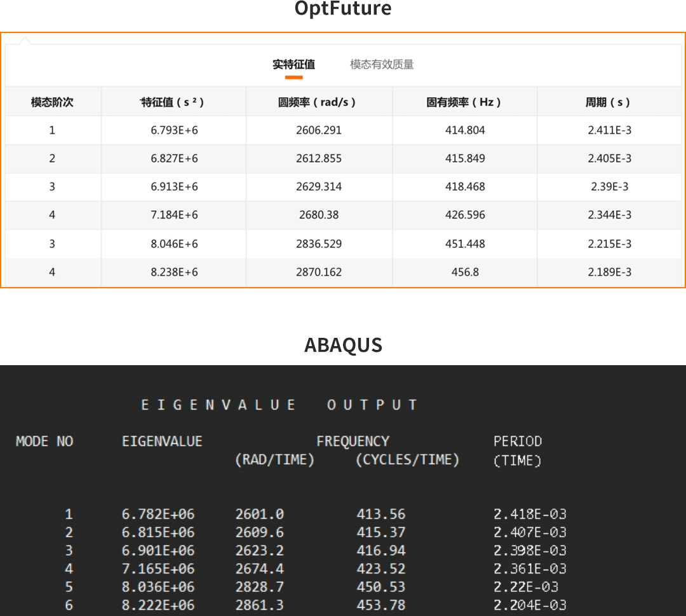Click the 2836.529 circular frequency cell

point(319,244)
